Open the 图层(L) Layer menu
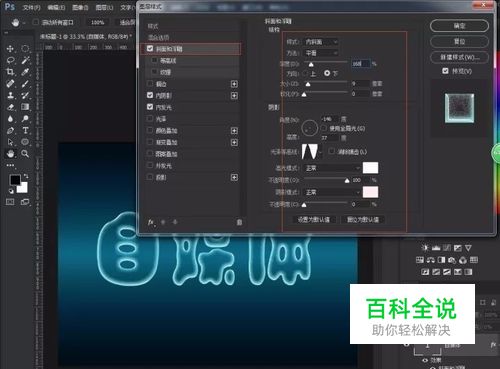The height and width of the screenshot is (369, 500). tap(104, 7)
